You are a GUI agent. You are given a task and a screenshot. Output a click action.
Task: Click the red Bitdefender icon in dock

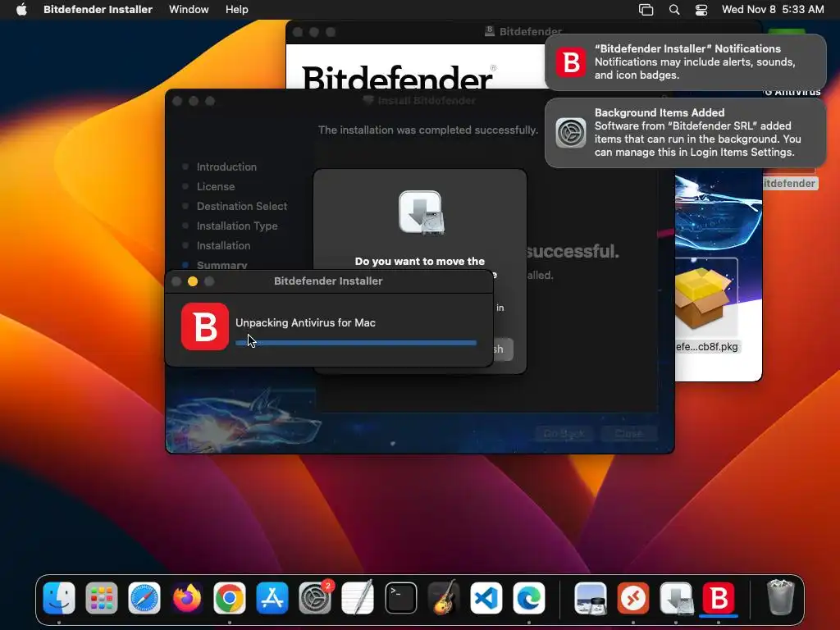pyautogui.click(x=719, y=598)
